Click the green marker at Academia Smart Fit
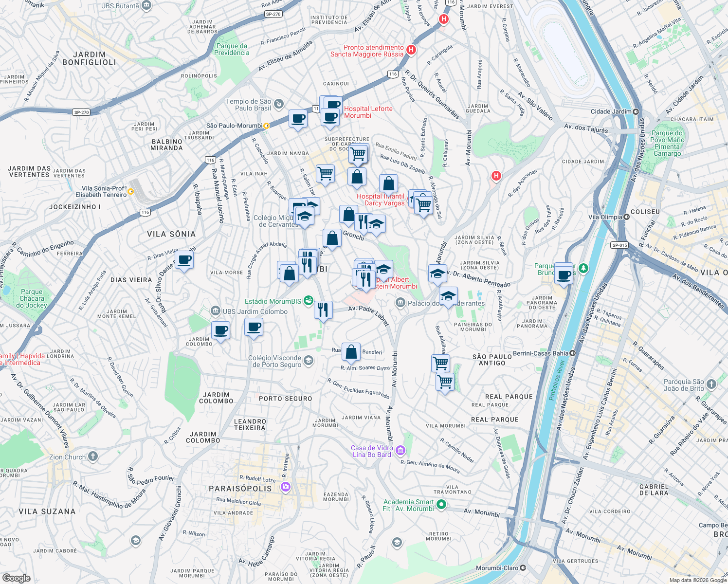728x584 pixels. click(x=442, y=504)
